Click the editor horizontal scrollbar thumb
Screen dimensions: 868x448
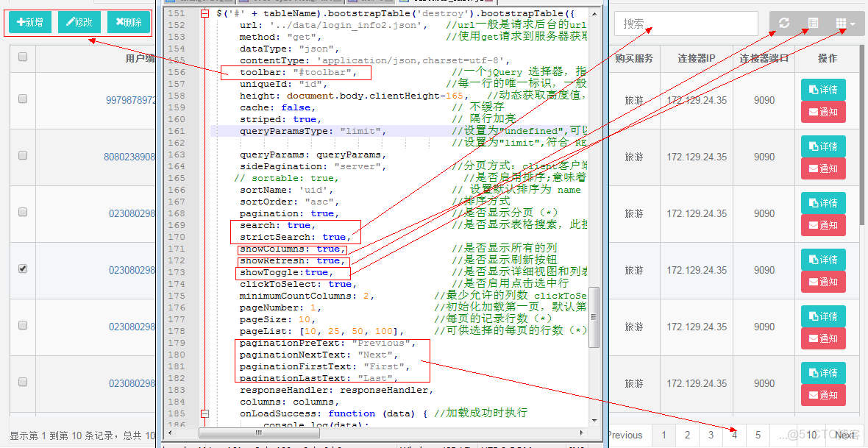pos(258,433)
